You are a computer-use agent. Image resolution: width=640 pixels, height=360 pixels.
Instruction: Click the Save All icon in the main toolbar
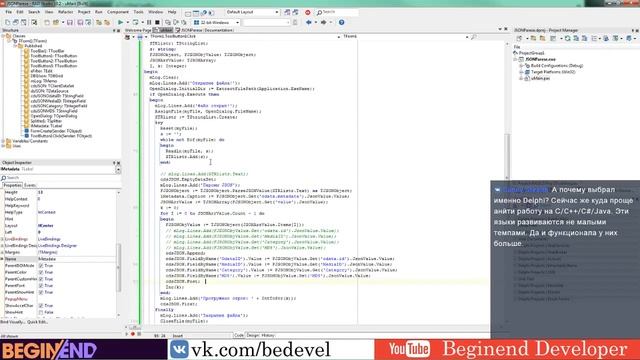tap(80, 22)
